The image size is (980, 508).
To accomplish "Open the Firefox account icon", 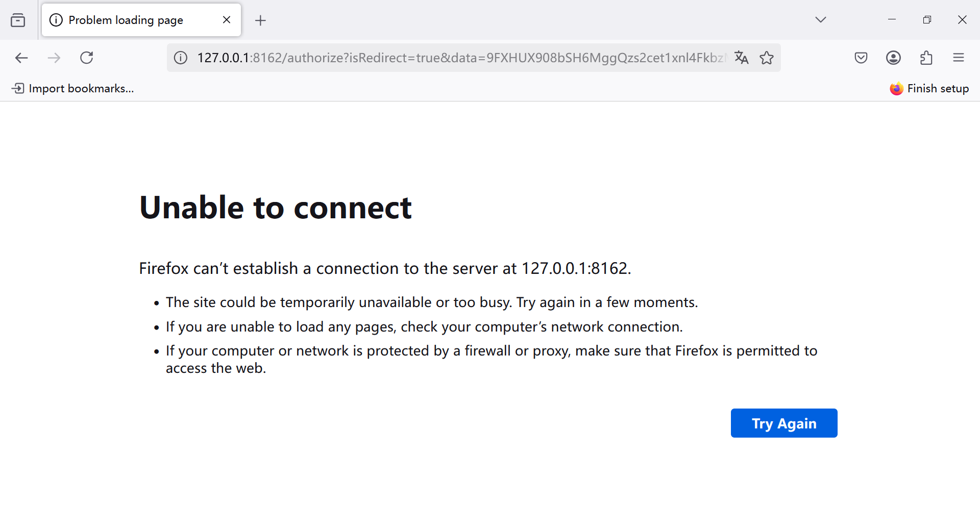I will pyautogui.click(x=893, y=58).
